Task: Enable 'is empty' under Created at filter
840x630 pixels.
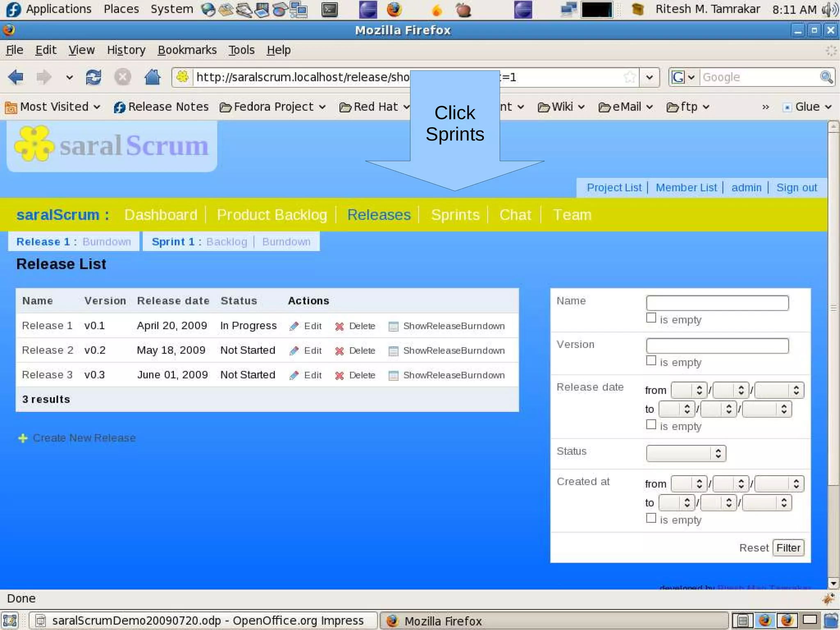Action: click(651, 518)
